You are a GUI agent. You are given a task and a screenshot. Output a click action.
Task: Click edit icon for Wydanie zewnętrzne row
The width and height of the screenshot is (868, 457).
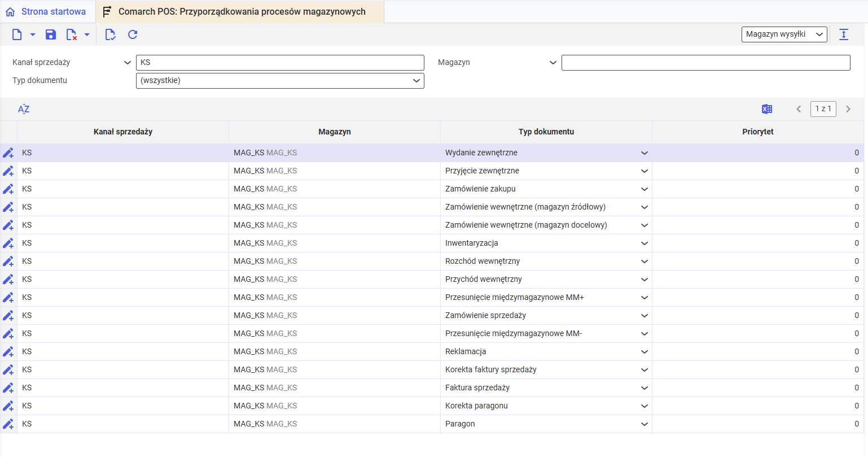[8, 153]
